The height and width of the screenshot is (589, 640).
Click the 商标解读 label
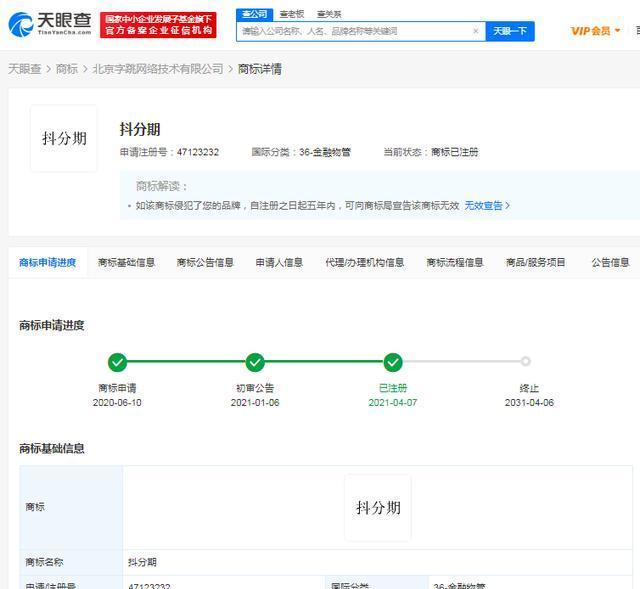click(x=162, y=186)
